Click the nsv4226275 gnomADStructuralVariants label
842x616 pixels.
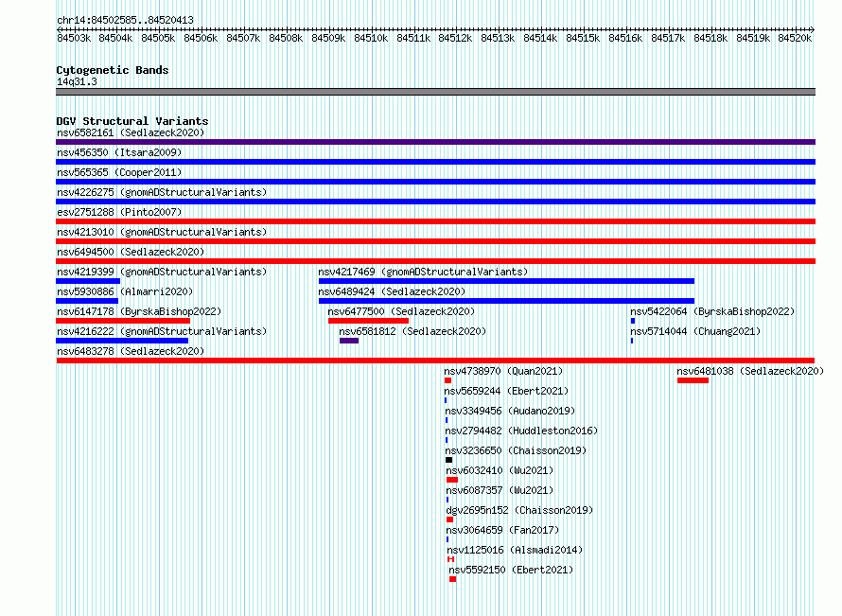pyautogui.click(x=162, y=192)
